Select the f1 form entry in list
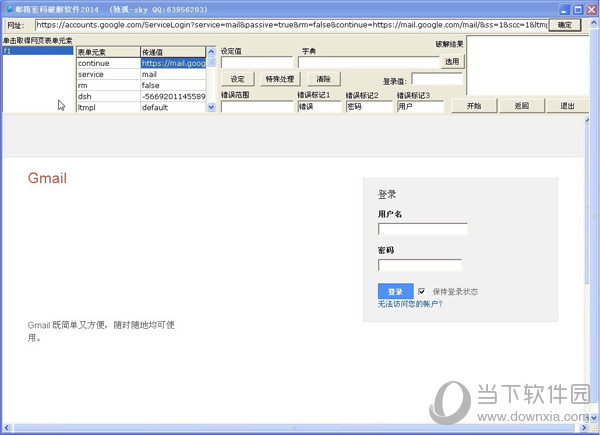 [38, 51]
